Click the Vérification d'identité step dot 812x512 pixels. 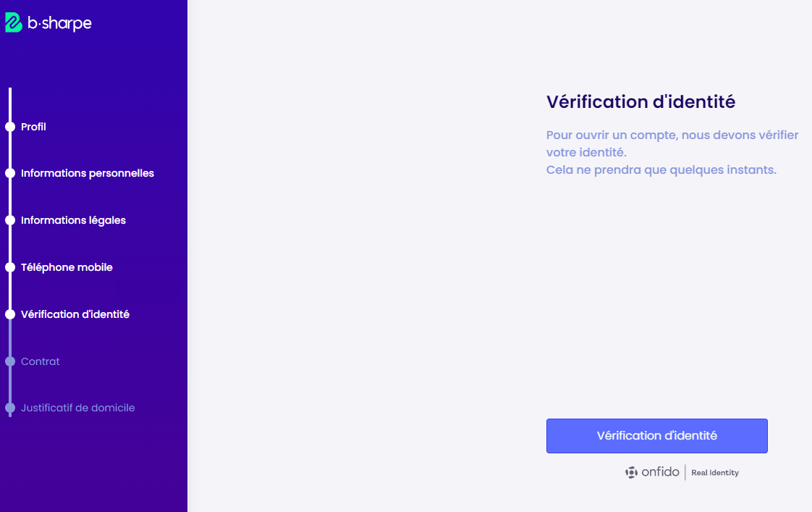(x=10, y=314)
